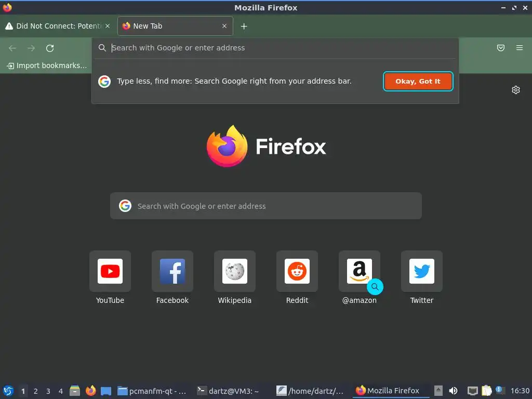
Task: Switch to /home/dartz editor taskbar window
Action: click(312, 391)
